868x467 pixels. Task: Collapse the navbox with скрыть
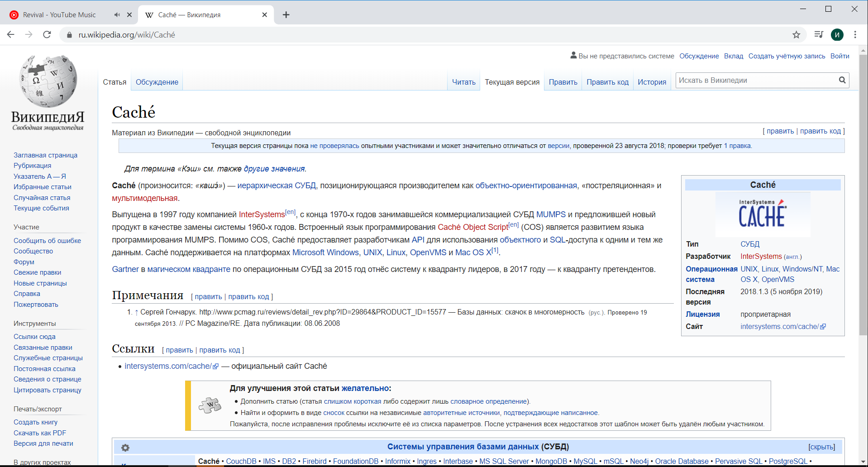822,447
